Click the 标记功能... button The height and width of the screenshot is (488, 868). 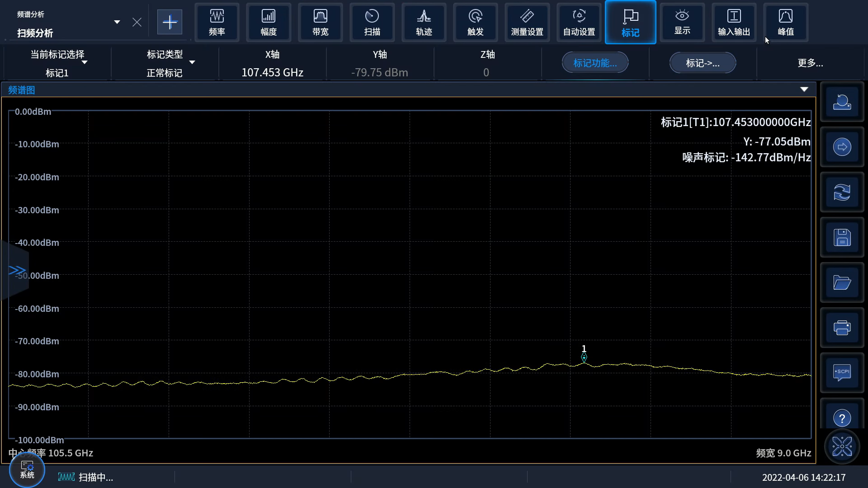(595, 63)
